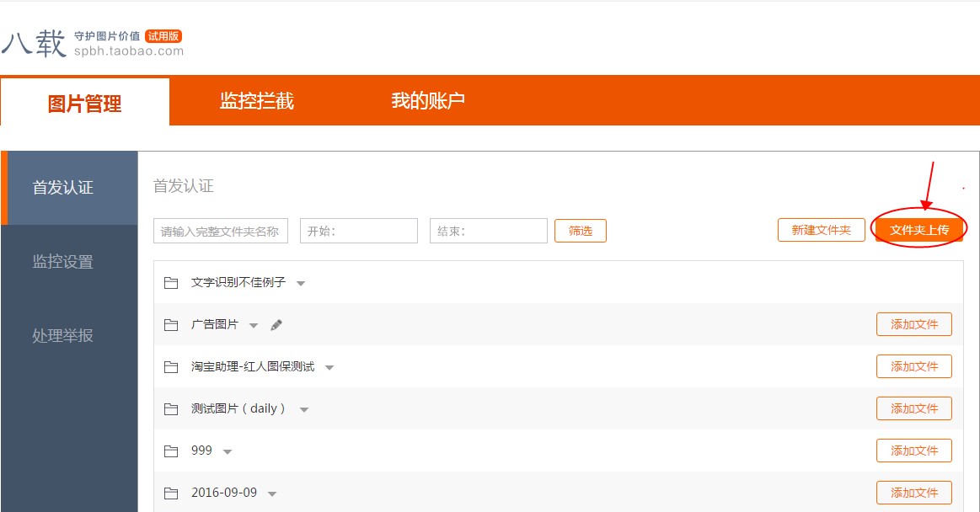
Task: Click the folder icon beside 测试图片（daily）
Action: [x=170, y=408]
